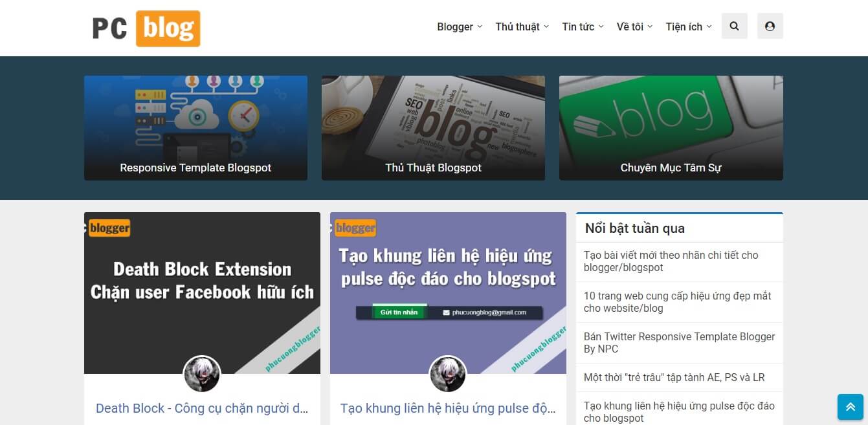Click the PC blog logo
The image size is (868, 425).
(x=146, y=28)
